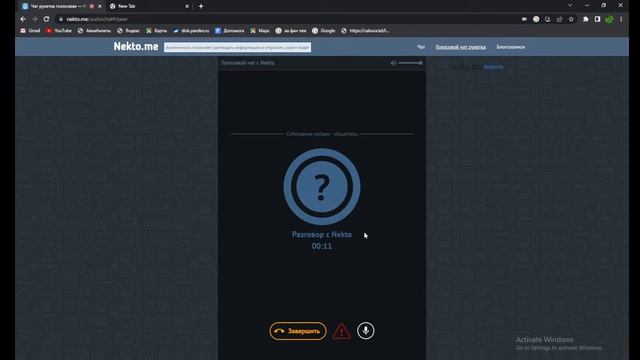Bookmark this page with the star icon
640x360 pixels.
tap(571, 19)
